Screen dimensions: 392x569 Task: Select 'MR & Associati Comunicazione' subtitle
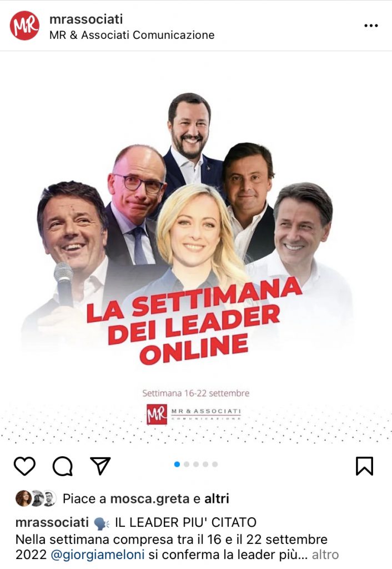132,35
